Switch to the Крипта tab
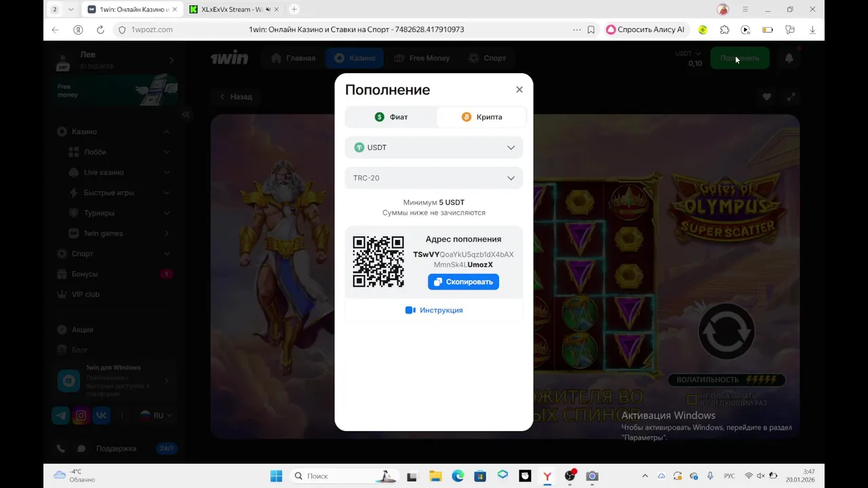The image size is (868, 488). [481, 117]
